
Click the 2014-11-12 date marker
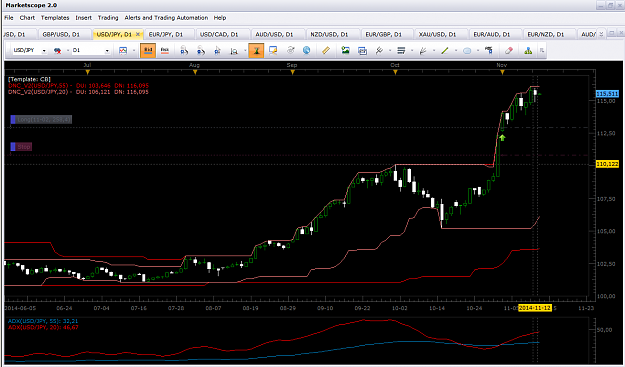pos(535,308)
